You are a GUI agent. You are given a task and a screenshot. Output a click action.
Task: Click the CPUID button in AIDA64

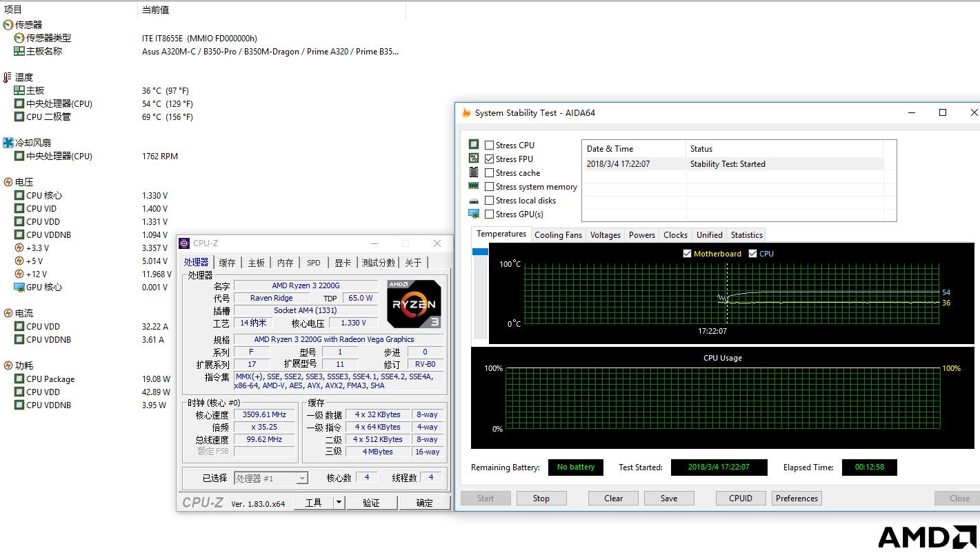point(741,499)
